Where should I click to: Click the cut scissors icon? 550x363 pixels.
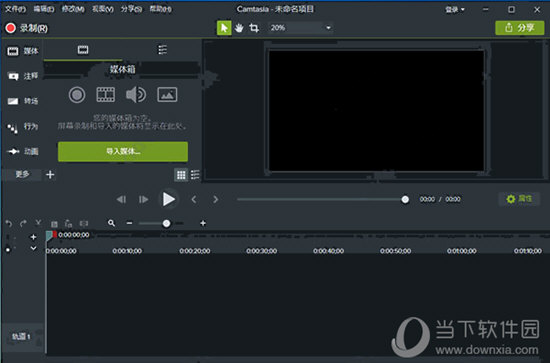click(38, 223)
